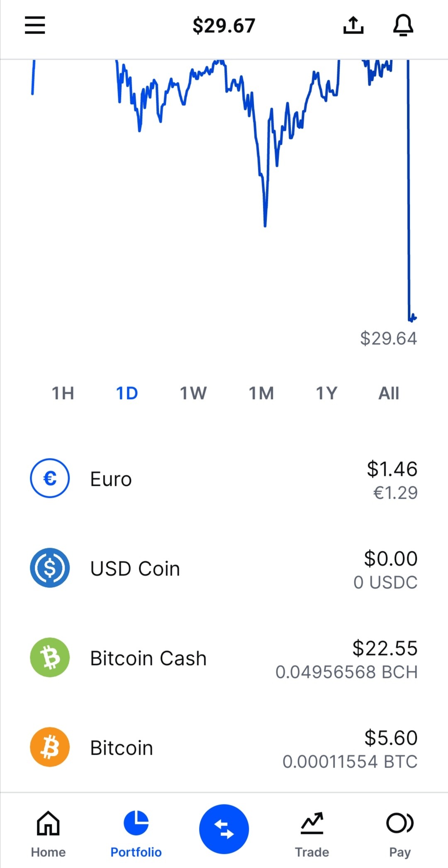The image size is (448, 868).
Task: Tap the USD Coin icon
Action: coord(50,568)
